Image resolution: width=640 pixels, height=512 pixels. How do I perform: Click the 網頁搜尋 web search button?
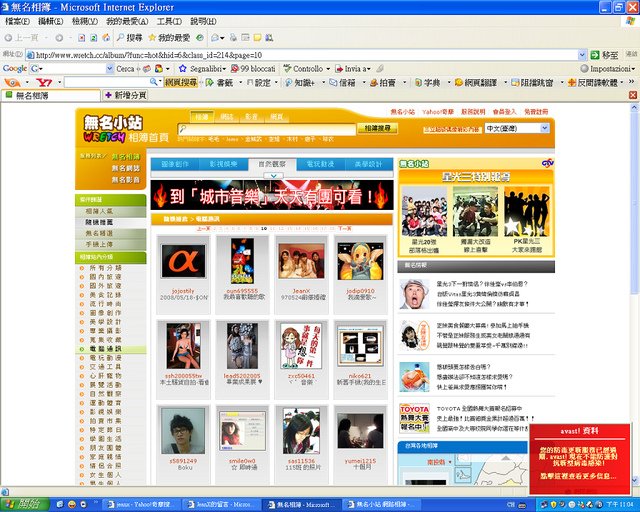click(181, 82)
